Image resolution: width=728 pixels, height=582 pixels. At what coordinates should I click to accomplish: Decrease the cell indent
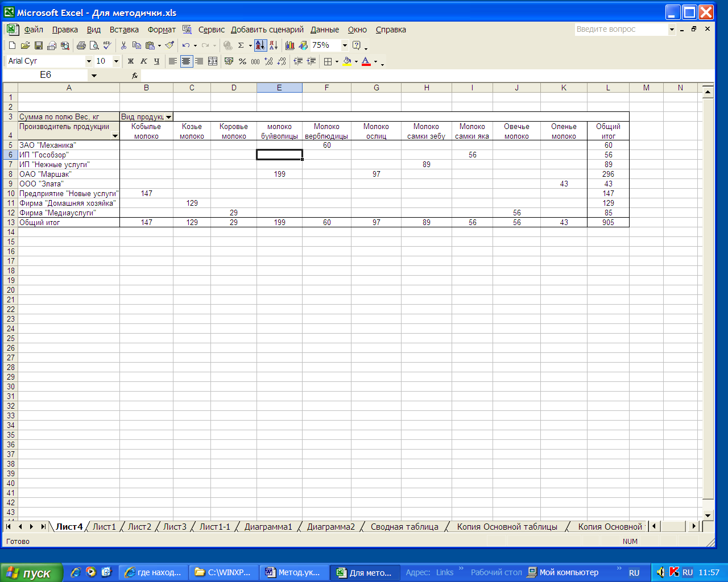point(298,61)
